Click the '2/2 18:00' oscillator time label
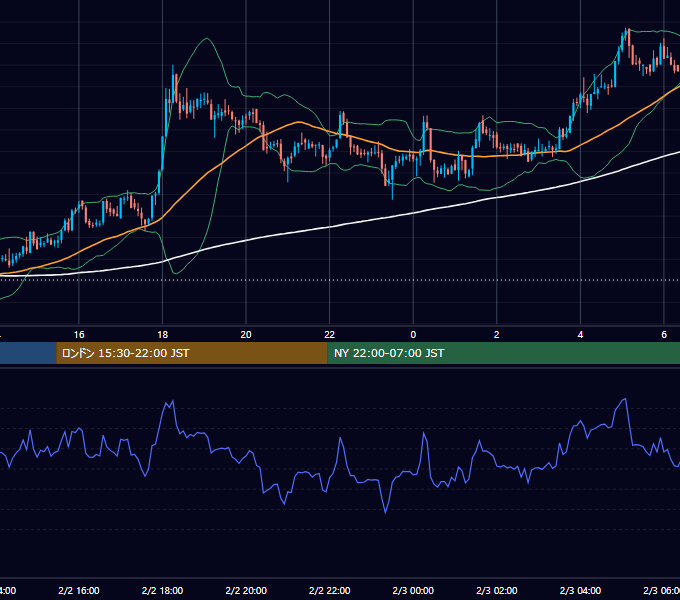 [x=163, y=590]
